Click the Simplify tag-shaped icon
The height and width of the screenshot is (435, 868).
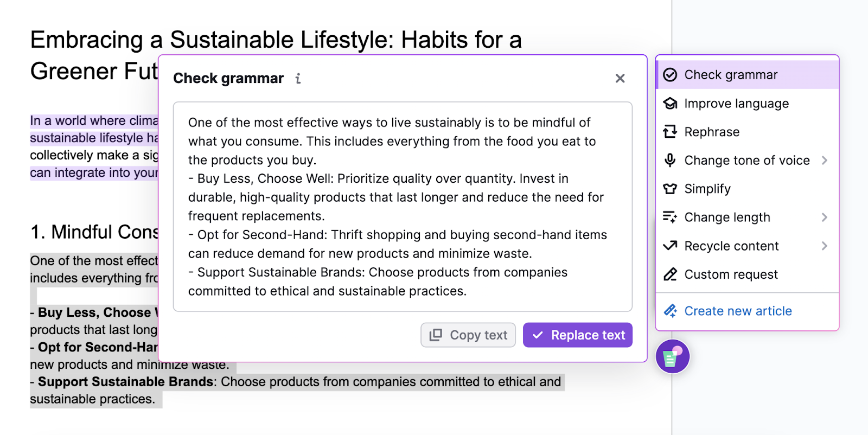[x=671, y=189]
